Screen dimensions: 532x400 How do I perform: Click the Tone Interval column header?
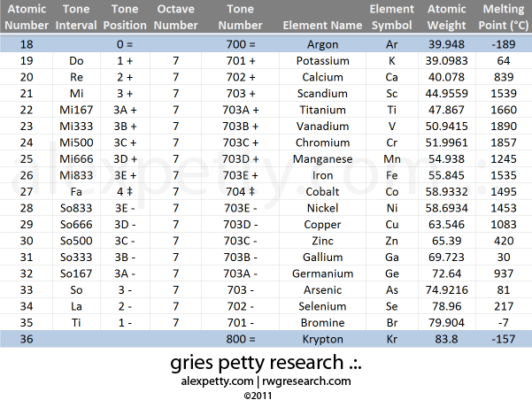[76, 17]
